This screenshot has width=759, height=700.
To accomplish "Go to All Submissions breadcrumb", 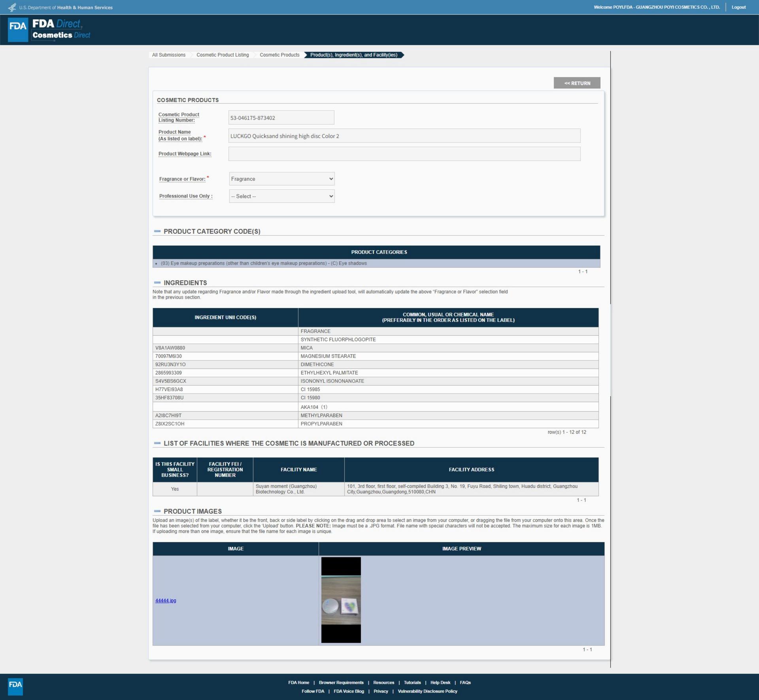I will point(169,55).
